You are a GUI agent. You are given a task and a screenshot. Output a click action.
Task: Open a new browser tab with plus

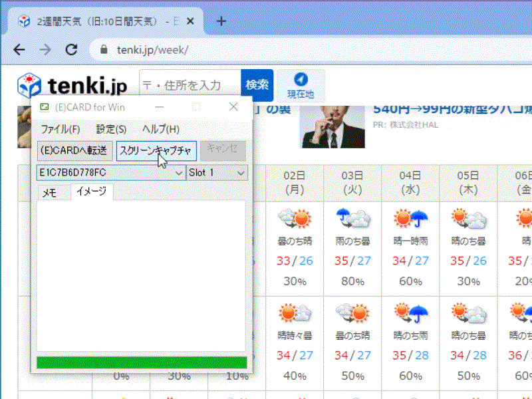pos(221,21)
